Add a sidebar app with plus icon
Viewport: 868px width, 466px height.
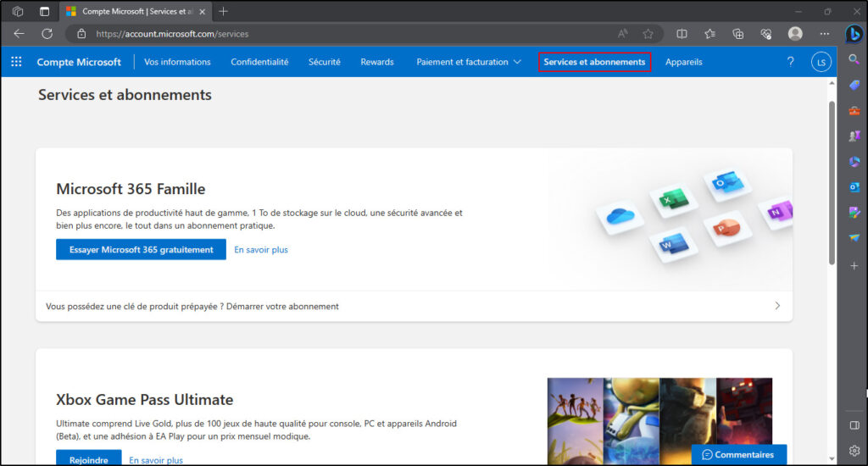pos(854,266)
